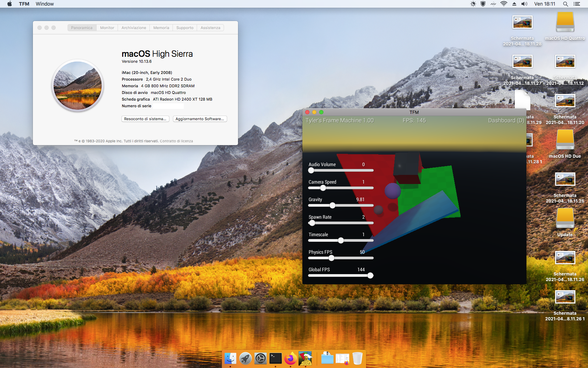Screen dimensions: 588x368
Task: Click the Global FPS value 144
Action: pos(361,270)
